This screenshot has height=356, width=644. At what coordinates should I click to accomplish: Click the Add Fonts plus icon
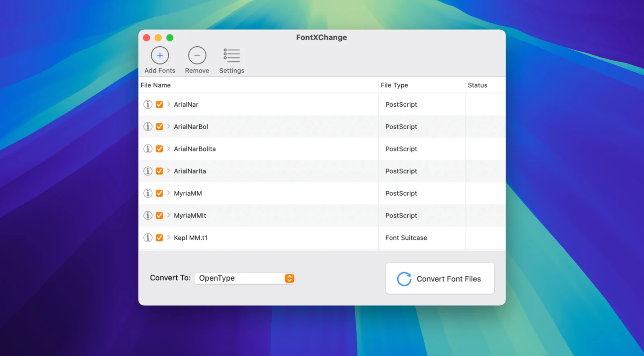click(160, 56)
